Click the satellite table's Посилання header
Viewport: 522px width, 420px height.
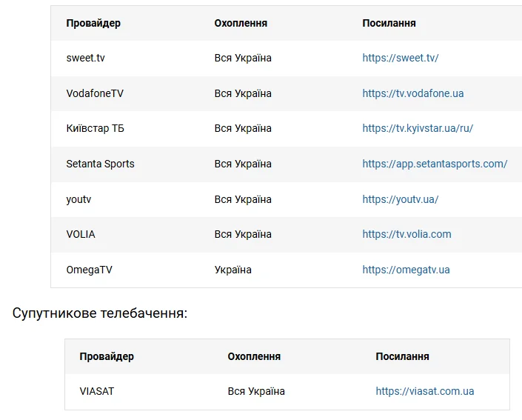click(x=402, y=356)
